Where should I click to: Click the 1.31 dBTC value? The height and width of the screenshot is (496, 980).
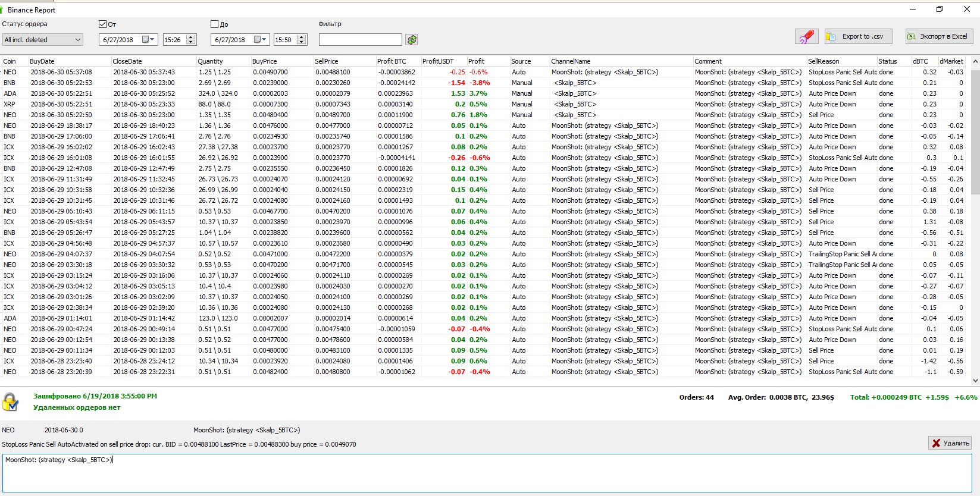click(930, 222)
